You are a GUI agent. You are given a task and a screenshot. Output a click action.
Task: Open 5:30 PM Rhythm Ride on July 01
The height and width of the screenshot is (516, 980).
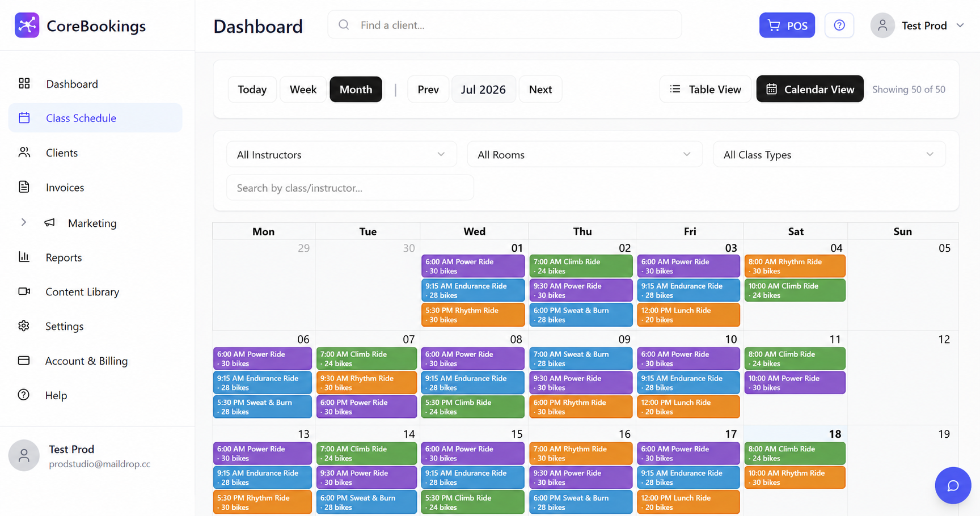point(473,315)
